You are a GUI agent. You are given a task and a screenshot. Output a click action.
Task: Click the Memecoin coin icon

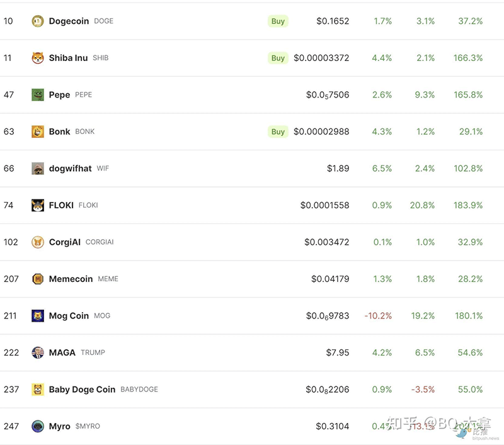(x=38, y=279)
